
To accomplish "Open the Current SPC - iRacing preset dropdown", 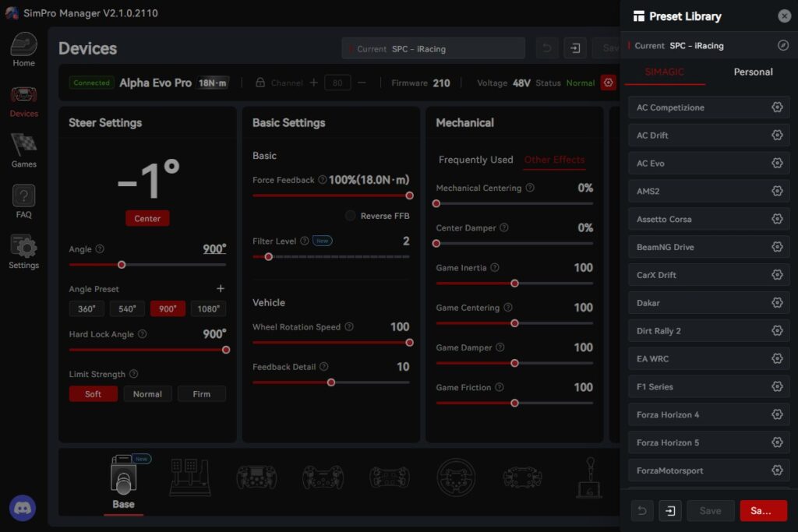I will coord(433,48).
